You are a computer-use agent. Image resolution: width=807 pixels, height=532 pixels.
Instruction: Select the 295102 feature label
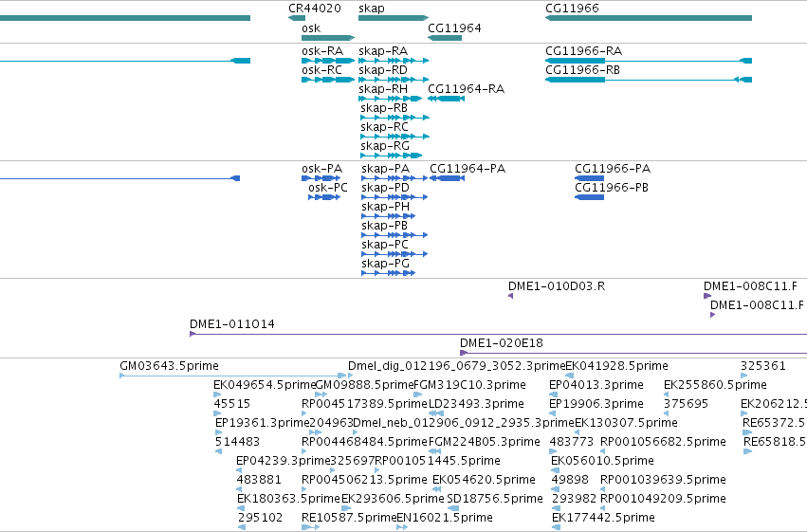[261, 519]
